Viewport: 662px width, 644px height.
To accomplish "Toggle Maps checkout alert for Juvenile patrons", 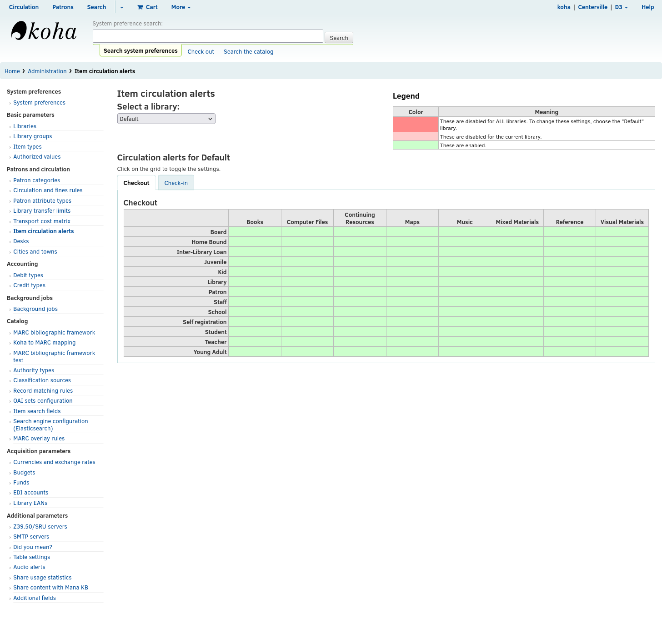I will click(x=412, y=262).
